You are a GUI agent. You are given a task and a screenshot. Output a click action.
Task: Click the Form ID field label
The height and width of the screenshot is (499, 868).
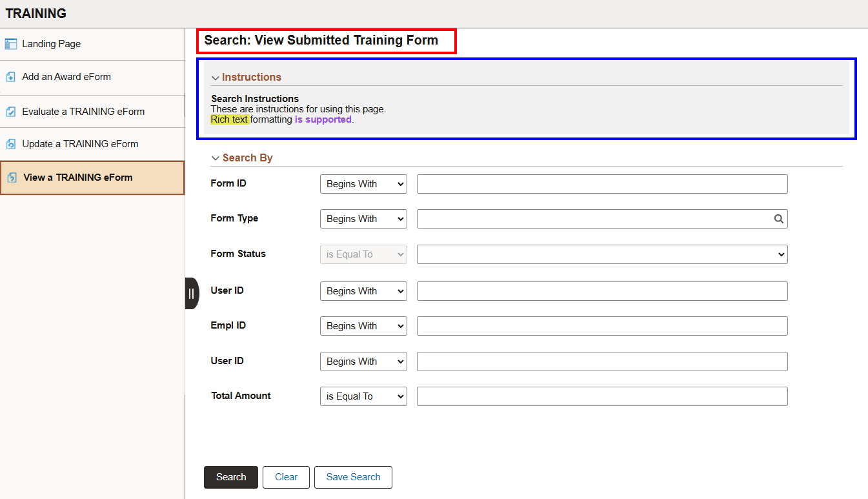(x=228, y=183)
